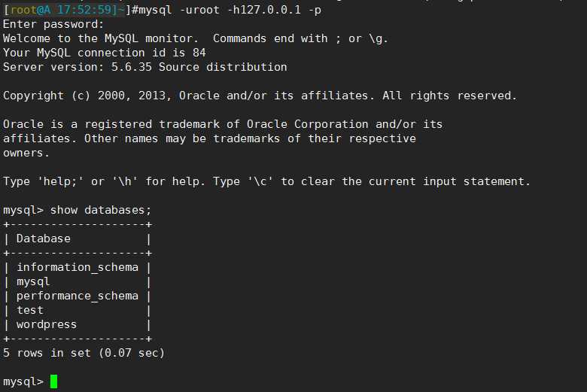Click the performance_schema database entry
Viewport: 587px width, 392px height.
coord(78,296)
